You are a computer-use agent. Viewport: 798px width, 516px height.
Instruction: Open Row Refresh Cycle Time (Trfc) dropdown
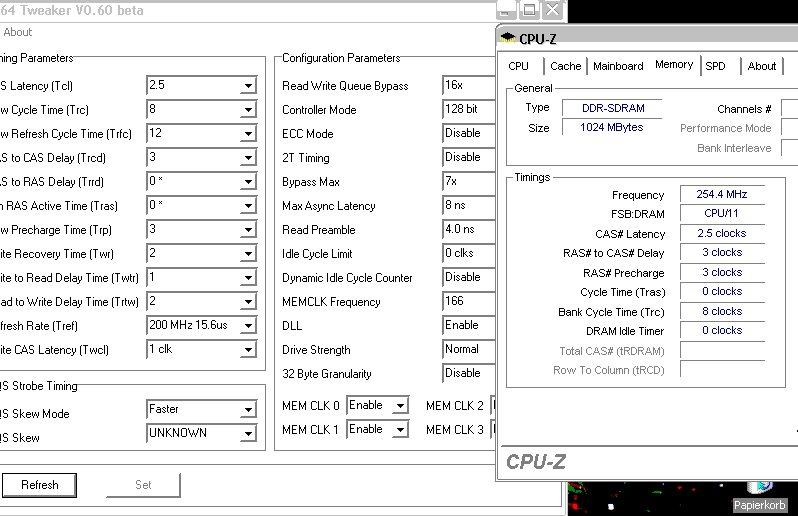point(248,133)
